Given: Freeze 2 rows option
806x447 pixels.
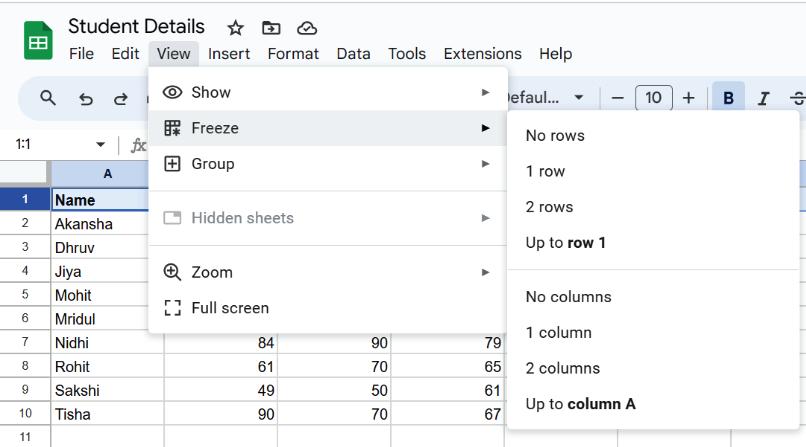Looking at the screenshot, I should pos(549,207).
